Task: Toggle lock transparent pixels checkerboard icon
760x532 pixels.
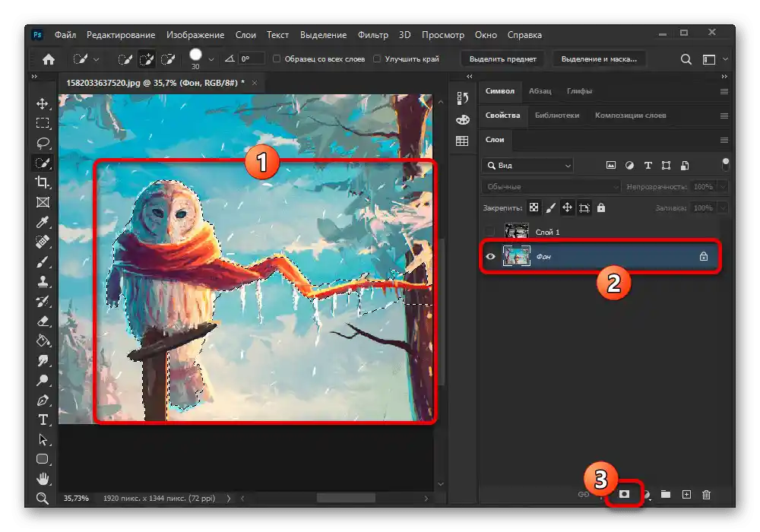Action: [534, 207]
